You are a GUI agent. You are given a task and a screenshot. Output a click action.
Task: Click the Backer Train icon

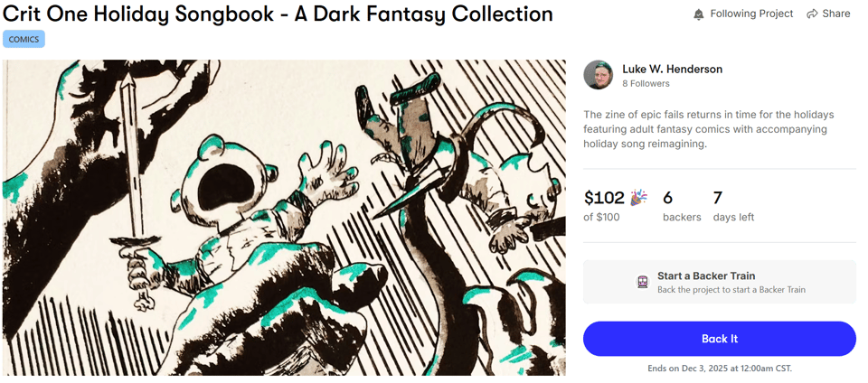[x=642, y=282]
